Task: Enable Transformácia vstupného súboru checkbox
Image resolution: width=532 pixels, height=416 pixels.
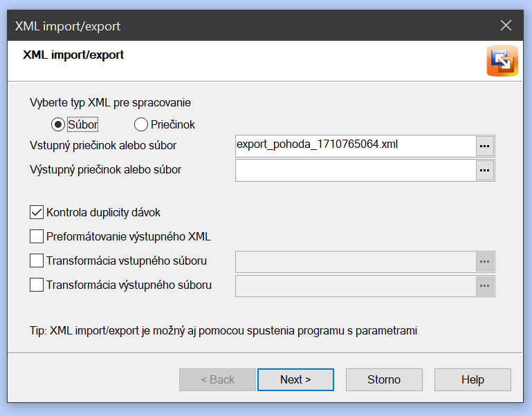Action: [x=37, y=261]
